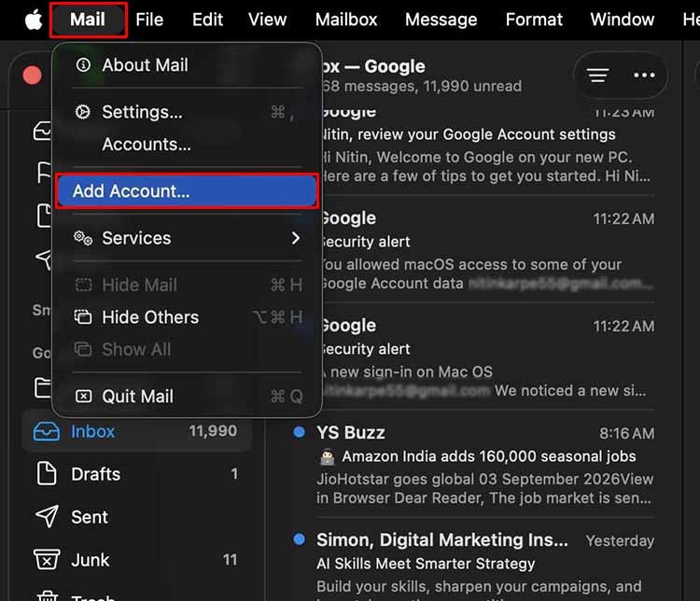The image size is (700, 601).
Task: Click the Quit Mail x icon
Action: click(x=83, y=396)
